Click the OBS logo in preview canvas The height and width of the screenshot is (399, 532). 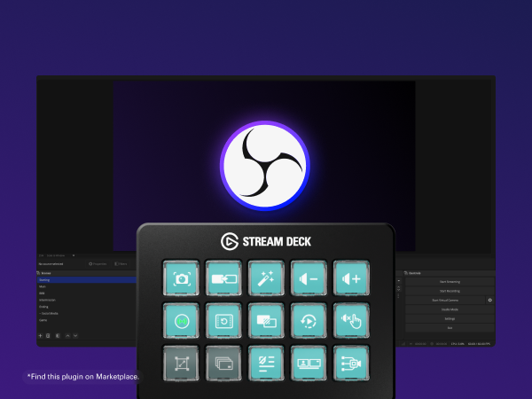click(x=265, y=166)
